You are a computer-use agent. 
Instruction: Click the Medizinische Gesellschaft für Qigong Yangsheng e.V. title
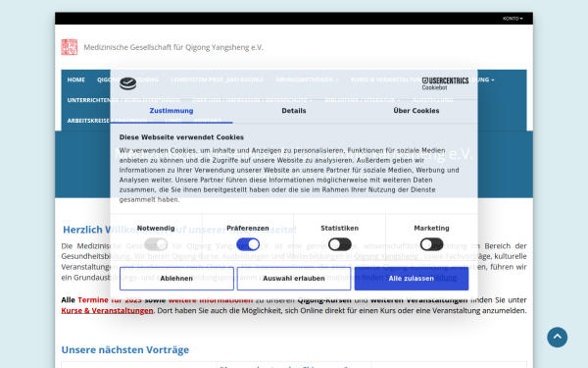coord(173,47)
